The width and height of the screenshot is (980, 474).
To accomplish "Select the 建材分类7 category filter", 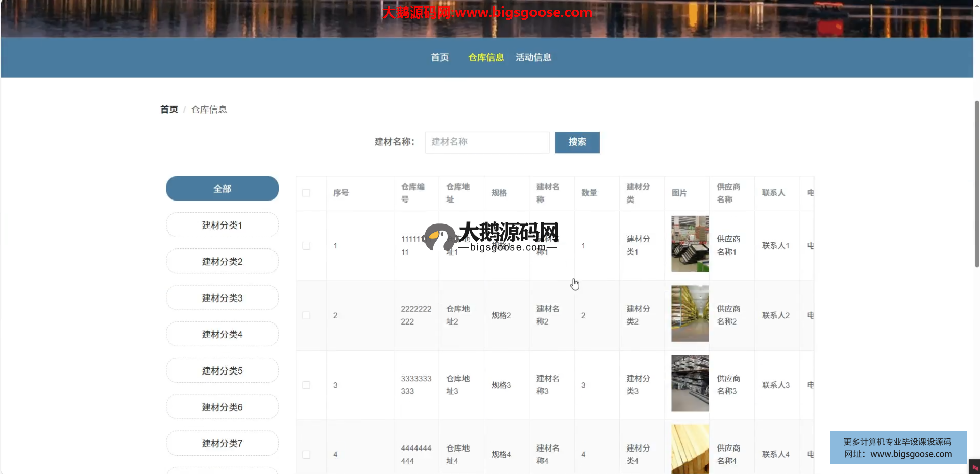I will tap(222, 443).
